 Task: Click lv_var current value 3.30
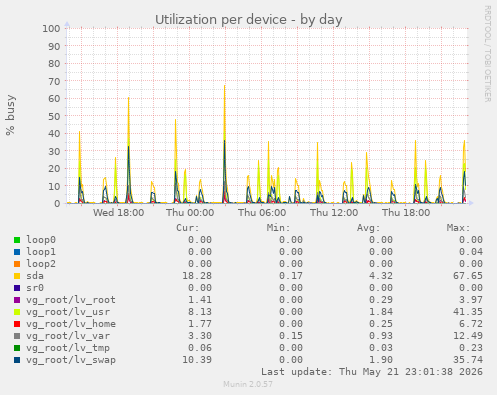click(200, 336)
